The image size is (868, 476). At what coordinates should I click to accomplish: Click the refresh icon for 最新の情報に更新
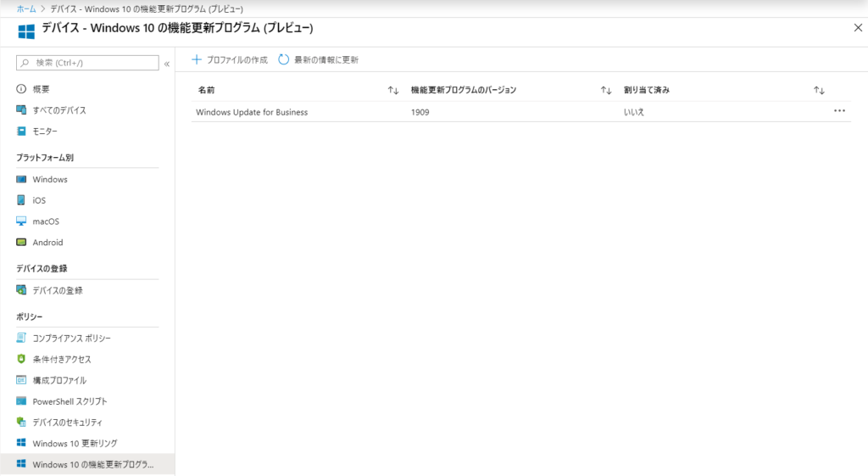283,59
